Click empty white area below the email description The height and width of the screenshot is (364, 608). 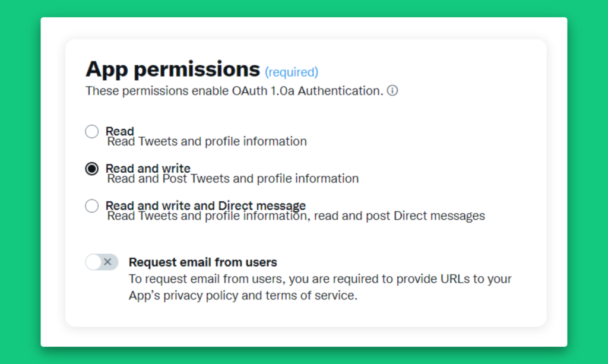(306, 315)
